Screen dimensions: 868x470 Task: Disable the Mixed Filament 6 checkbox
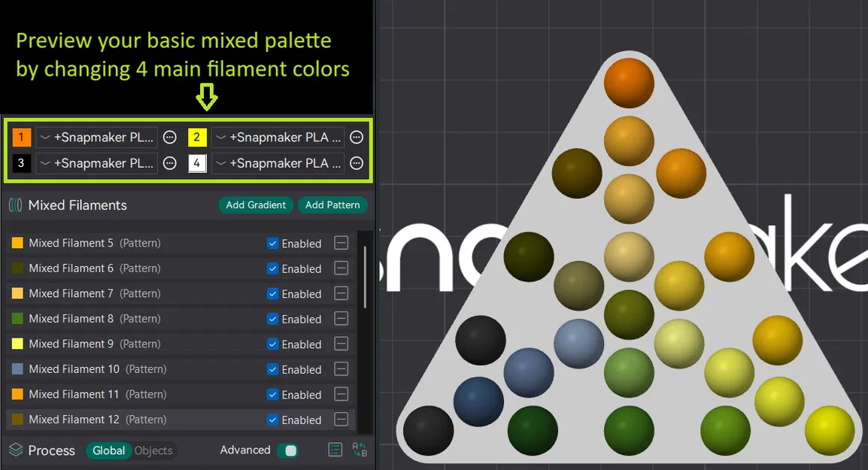[272, 268]
